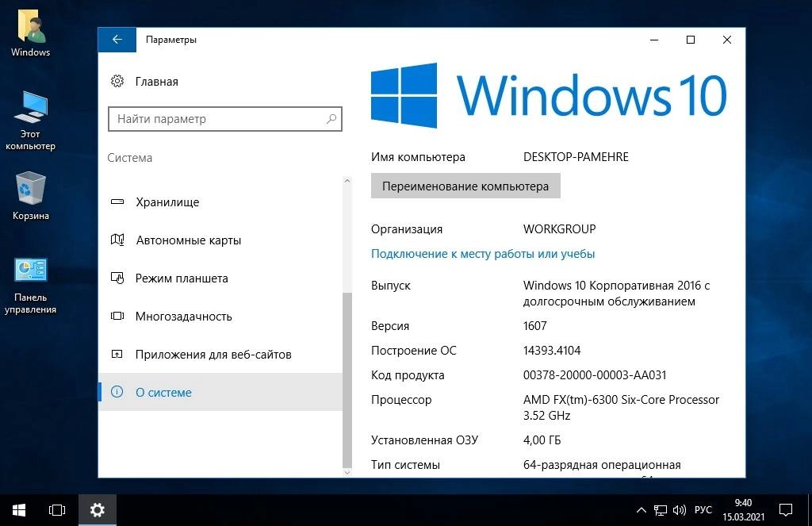This screenshot has height=526, width=812.
Task: Click the Параметры window title
Action: point(171,40)
